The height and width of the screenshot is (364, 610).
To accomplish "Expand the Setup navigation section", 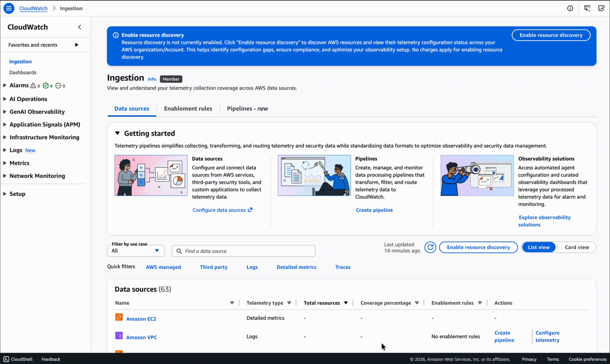I will 5,194.
